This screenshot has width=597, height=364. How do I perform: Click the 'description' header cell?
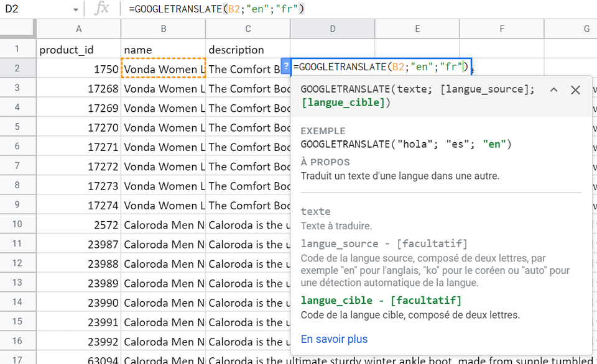pos(248,49)
